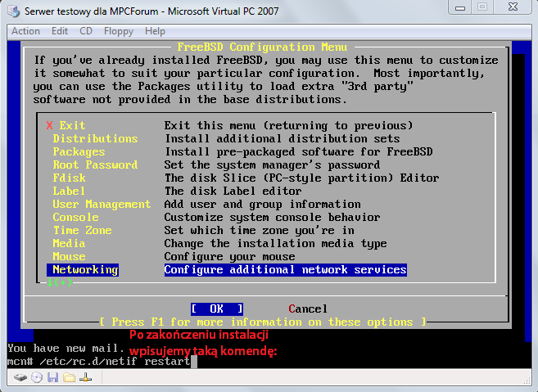The image size is (538, 392).
Task: Select the Root Password entry
Action: point(95,165)
